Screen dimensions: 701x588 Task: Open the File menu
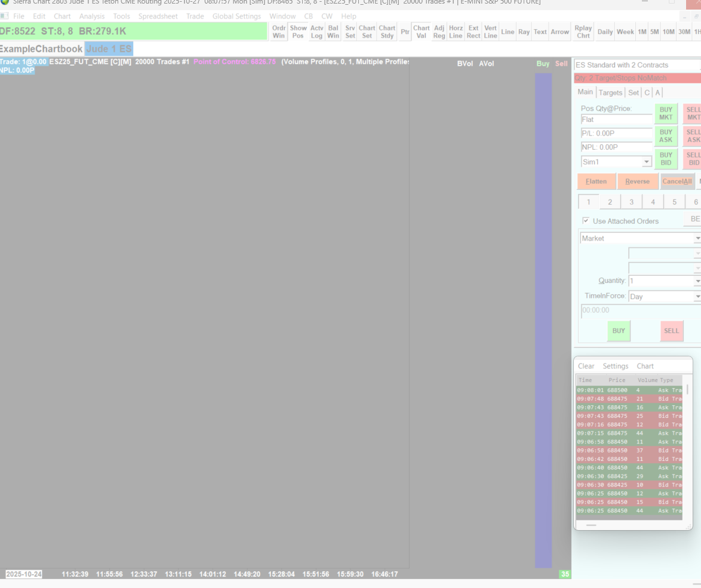(19, 16)
